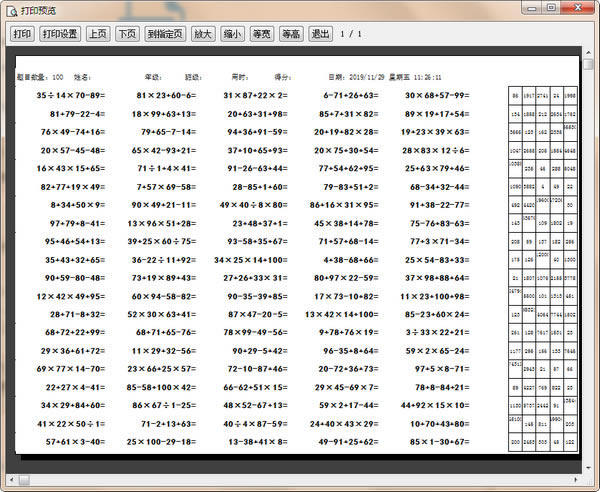Maximize the print preview window
The height and width of the screenshot is (492, 600).
point(551,7)
